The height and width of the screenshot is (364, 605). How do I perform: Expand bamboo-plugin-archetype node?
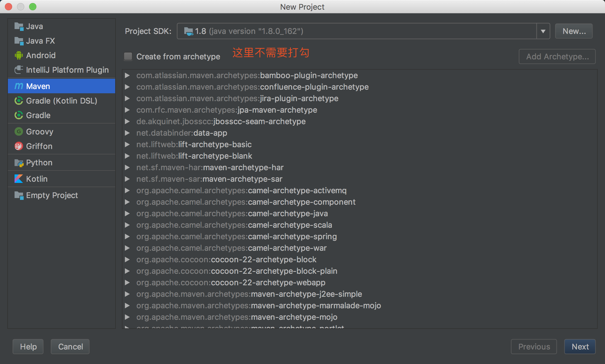coord(127,75)
